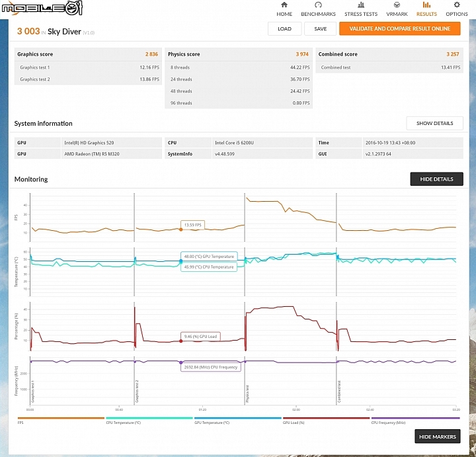Click SystemInfo version v4.48.599
476x457 pixels.
click(224, 154)
